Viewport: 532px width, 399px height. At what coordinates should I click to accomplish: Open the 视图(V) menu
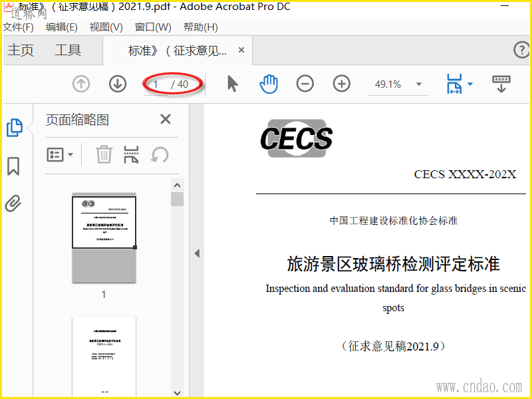106,27
